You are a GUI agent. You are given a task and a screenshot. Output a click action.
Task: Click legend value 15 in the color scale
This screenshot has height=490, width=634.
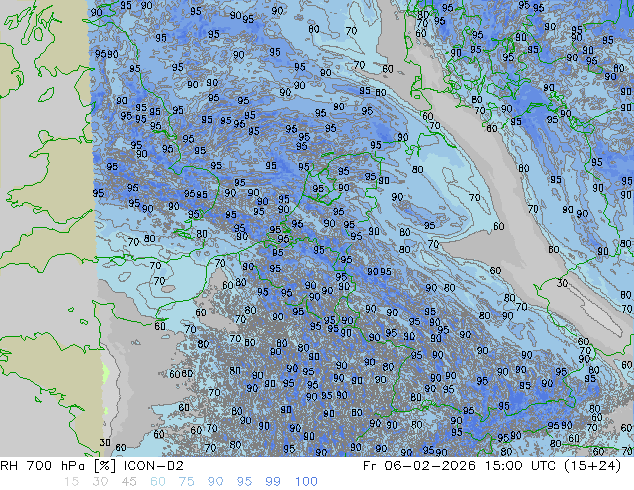pos(71,482)
